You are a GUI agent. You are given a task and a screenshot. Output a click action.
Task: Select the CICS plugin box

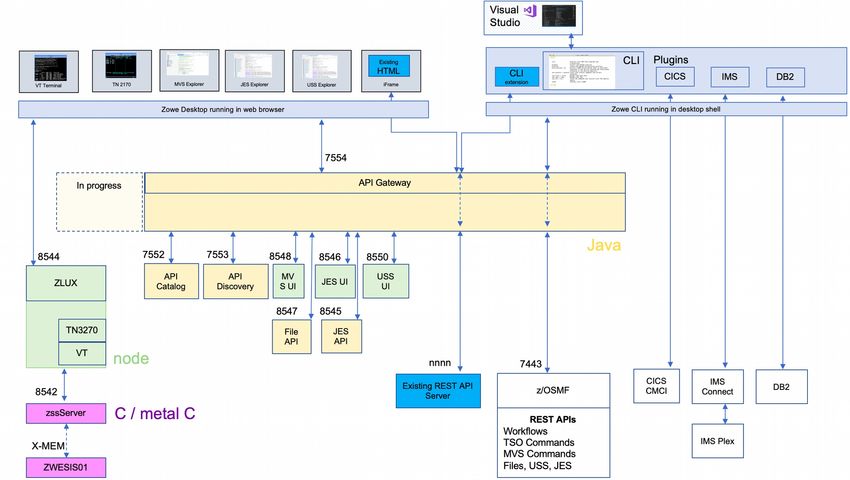click(x=675, y=76)
